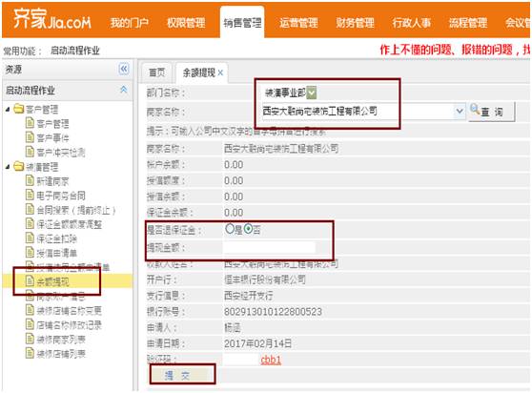Close the 余额提现 tab with X icon
The width and height of the screenshot is (532, 393).
220,72
